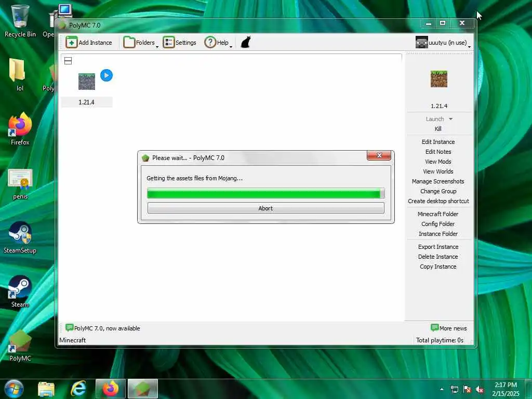Click the PolyMC 7.0 now available news
Image resolution: width=532 pixels, height=399 pixels.
click(103, 328)
